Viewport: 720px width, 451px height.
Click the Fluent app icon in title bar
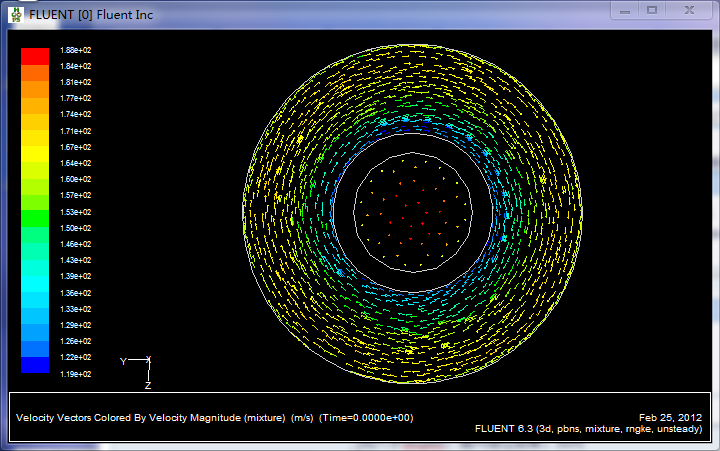pos(16,15)
